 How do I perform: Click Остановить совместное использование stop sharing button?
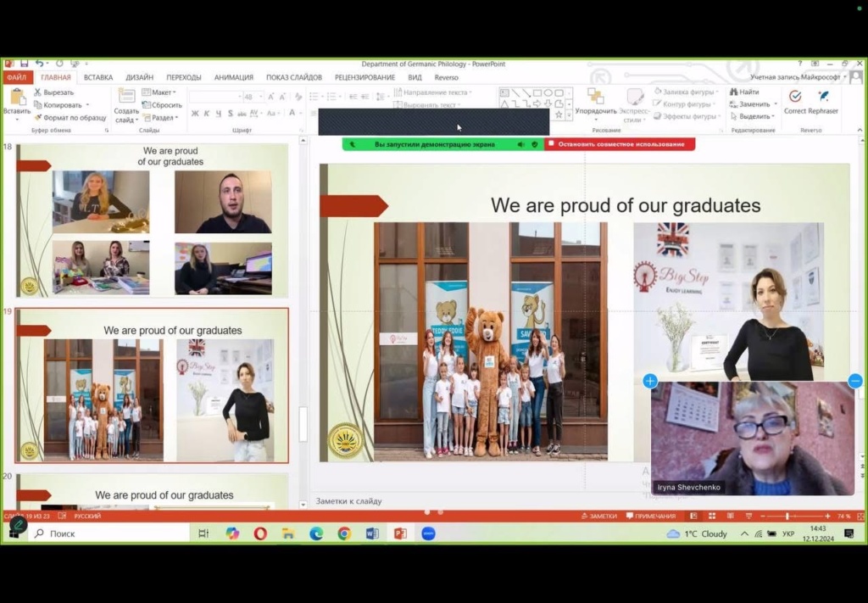pyautogui.click(x=620, y=144)
